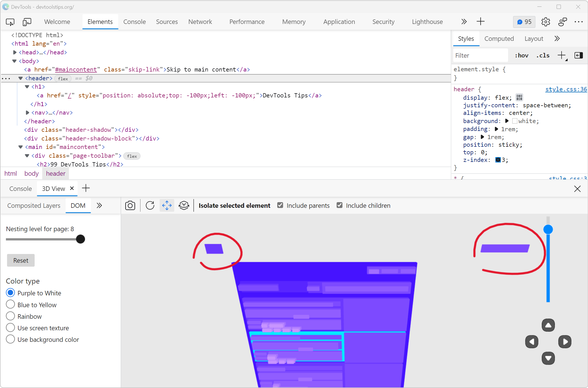Select the Purple to White radio button

point(10,293)
